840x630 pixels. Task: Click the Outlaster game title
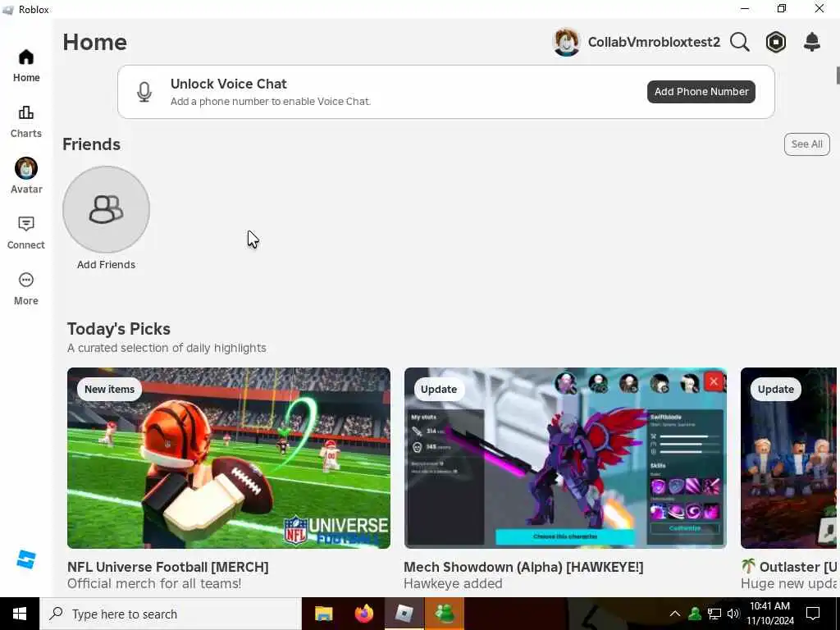pyautogui.click(x=790, y=567)
